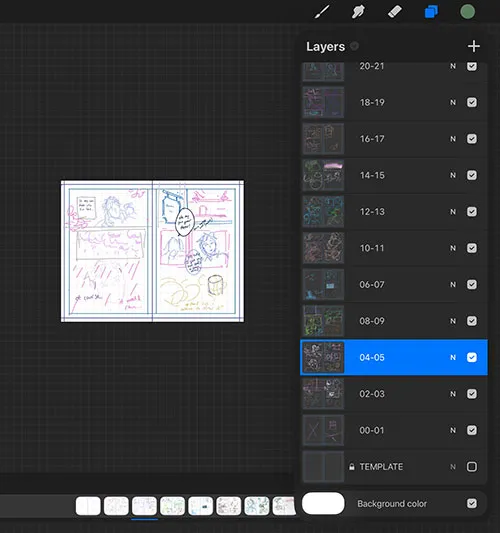
Task: Open blend mode N for 00-01
Action: point(453,430)
